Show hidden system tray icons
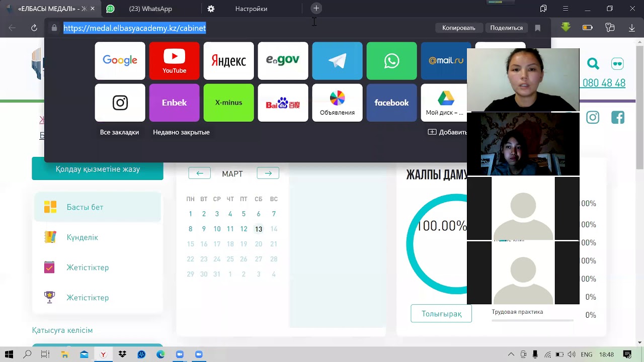The width and height of the screenshot is (644, 362). tap(511, 354)
